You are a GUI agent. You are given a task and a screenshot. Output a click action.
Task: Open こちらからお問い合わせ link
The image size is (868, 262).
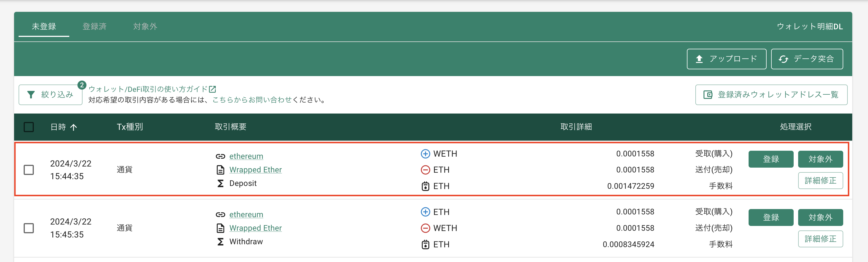pos(252,100)
